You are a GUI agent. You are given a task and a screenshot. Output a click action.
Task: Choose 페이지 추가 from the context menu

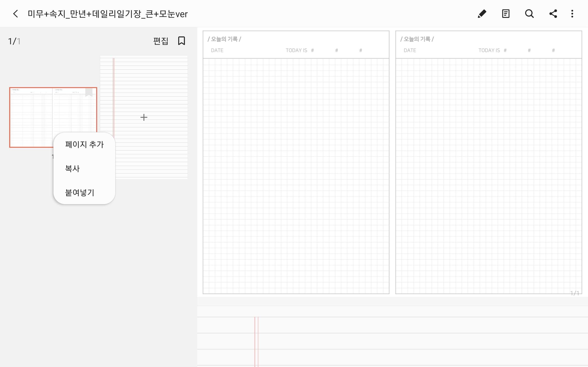coord(84,145)
